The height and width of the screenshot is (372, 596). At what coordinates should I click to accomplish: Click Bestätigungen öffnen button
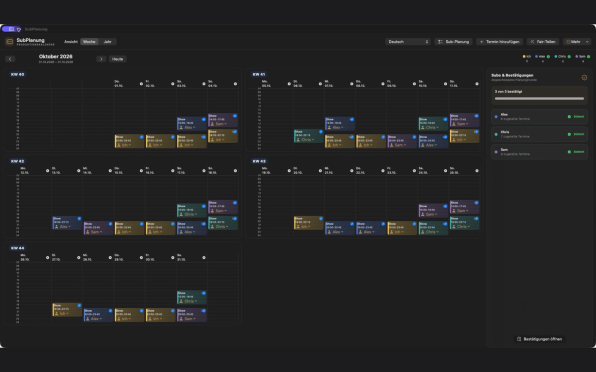pos(539,339)
